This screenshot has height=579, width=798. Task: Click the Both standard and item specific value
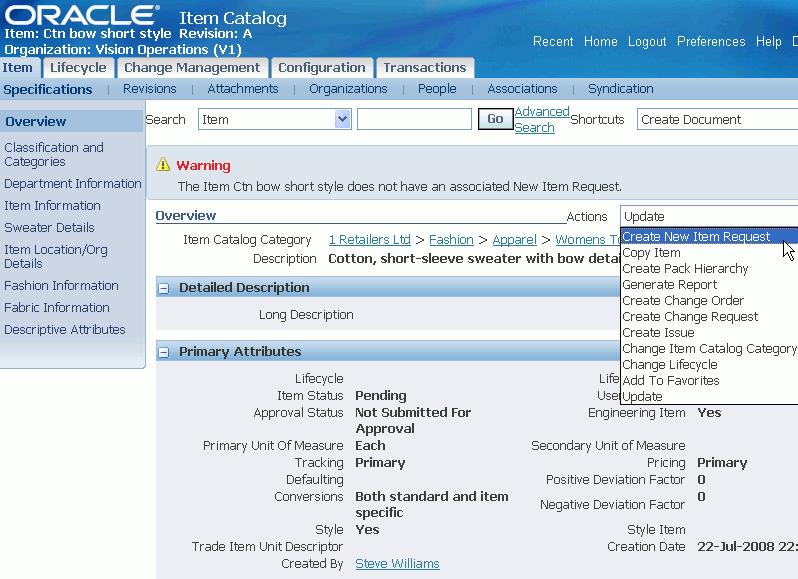(x=432, y=504)
